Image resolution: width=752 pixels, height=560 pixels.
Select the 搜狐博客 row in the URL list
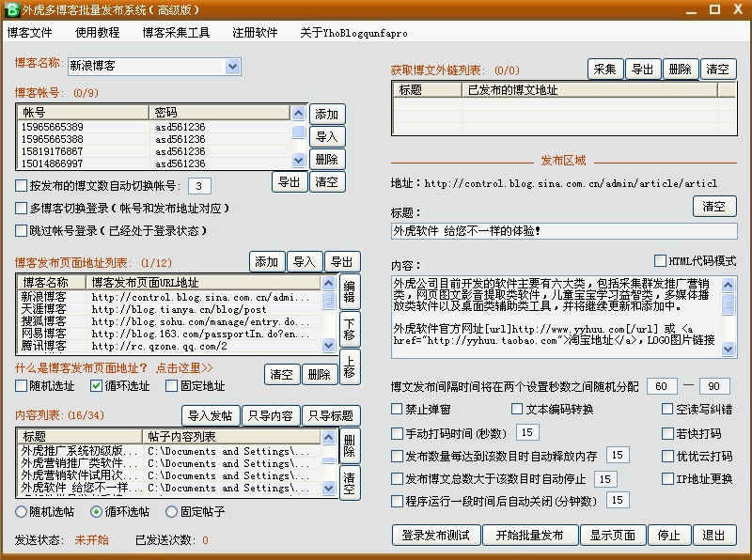(x=170, y=321)
